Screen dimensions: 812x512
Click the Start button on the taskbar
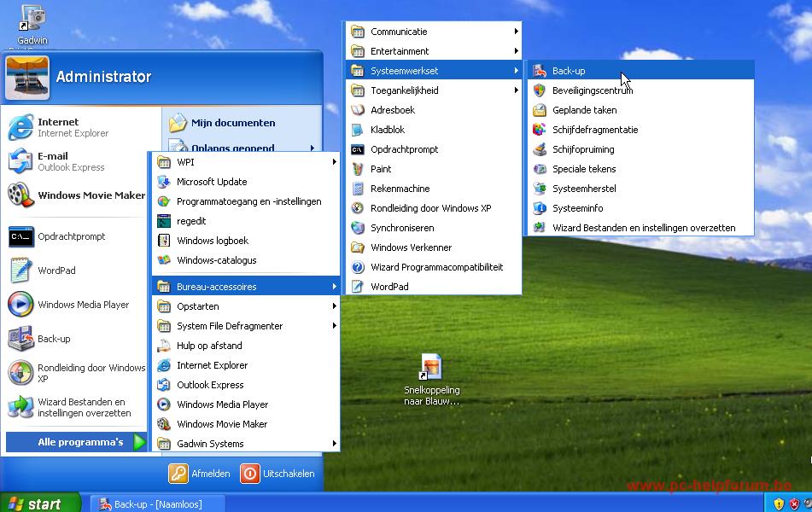[40, 503]
